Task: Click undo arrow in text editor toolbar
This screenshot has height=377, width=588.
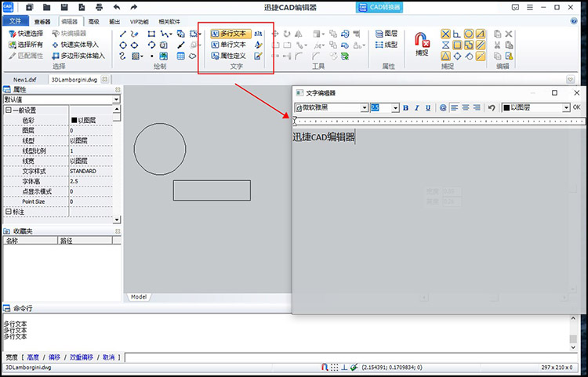Action: tap(492, 108)
